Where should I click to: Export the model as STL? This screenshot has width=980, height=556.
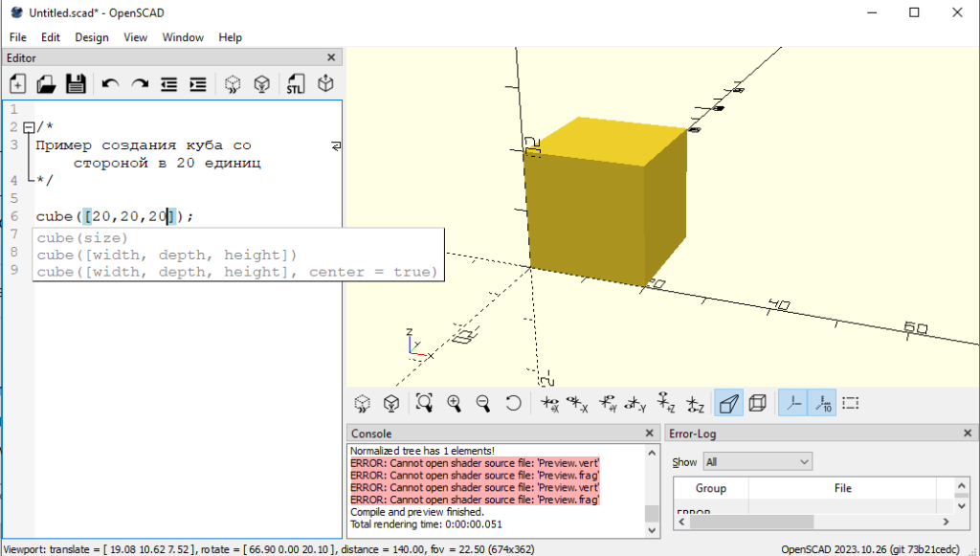tap(294, 83)
